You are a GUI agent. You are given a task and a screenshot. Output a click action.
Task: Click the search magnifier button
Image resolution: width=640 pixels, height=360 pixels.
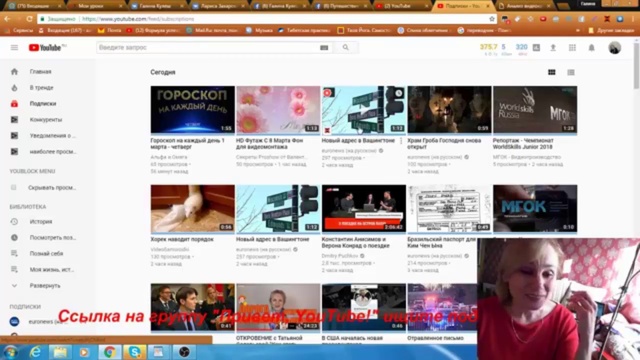tap(346, 48)
